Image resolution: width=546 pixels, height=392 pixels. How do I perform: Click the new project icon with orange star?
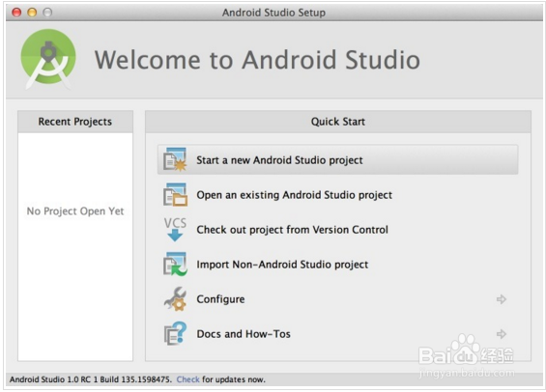tap(175, 159)
